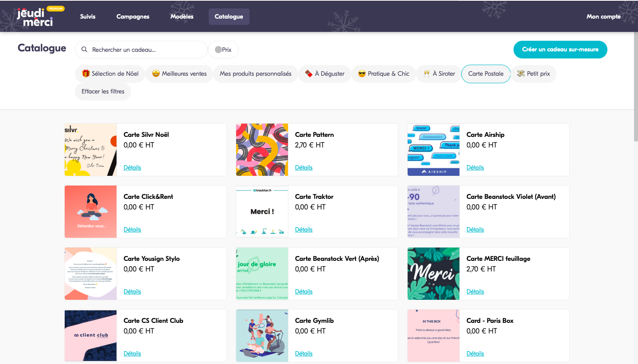The height and width of the screenshot is (364, 638).
Task: Open Détails for Carte Beanstock Vert (Après)
Action: pos(304,291)
